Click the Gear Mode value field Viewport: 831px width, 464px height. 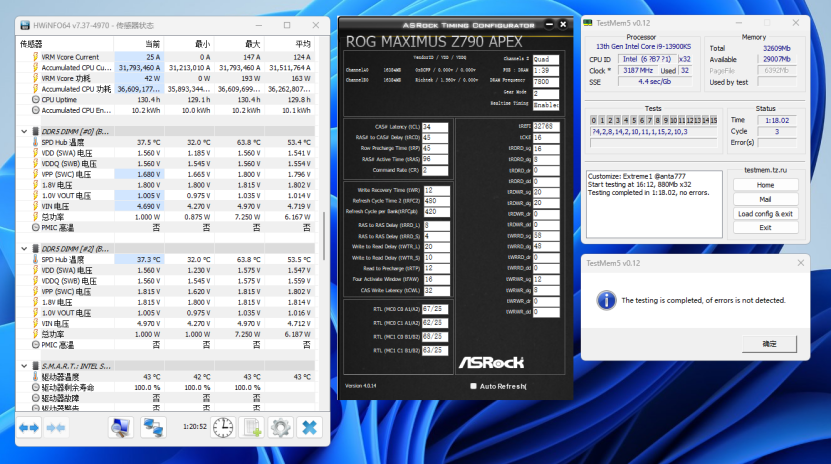pos(546,93)
